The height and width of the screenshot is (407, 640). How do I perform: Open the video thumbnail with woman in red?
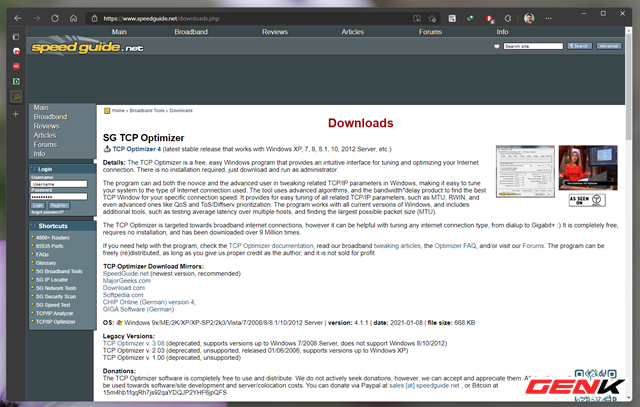click(588, 168)
